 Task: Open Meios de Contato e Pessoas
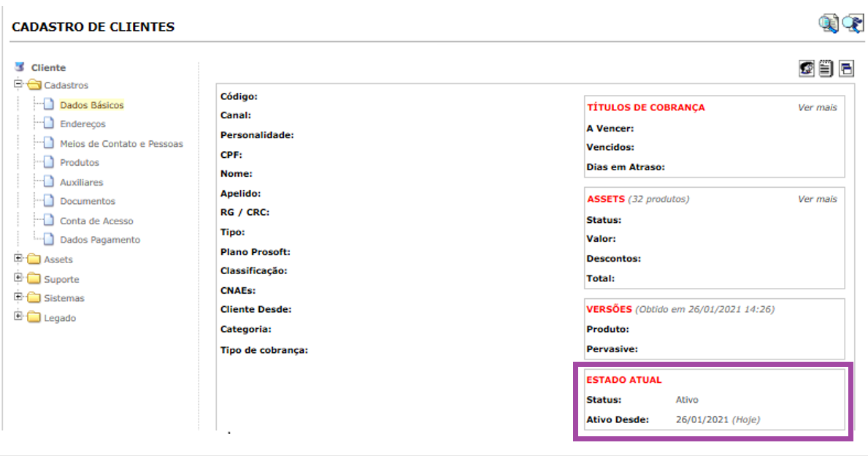[x=121, y=144]
